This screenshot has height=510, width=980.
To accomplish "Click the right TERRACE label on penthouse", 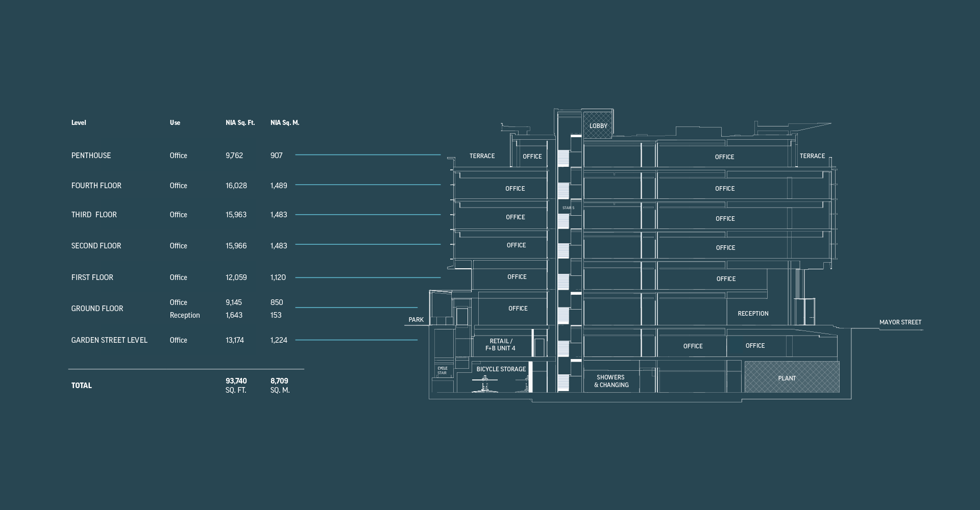I will click(x=812, y=156).
